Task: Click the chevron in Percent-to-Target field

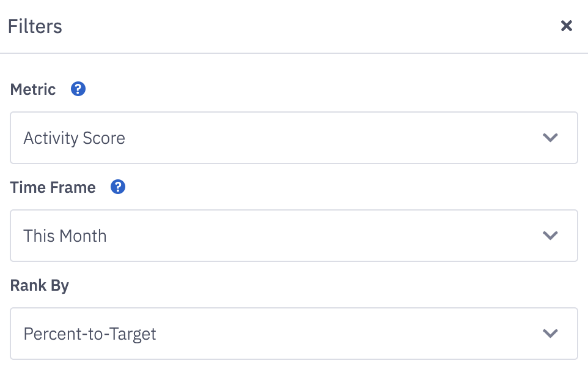Action: pos(550,334)
